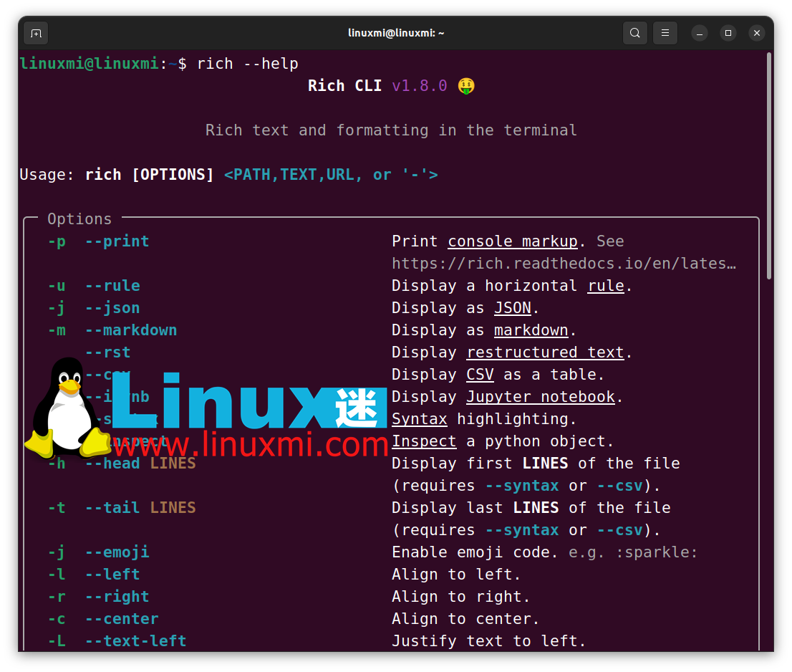Click the '--print' option flag
The height and width of the screenshot is (672, 792).
pos(117,241)
